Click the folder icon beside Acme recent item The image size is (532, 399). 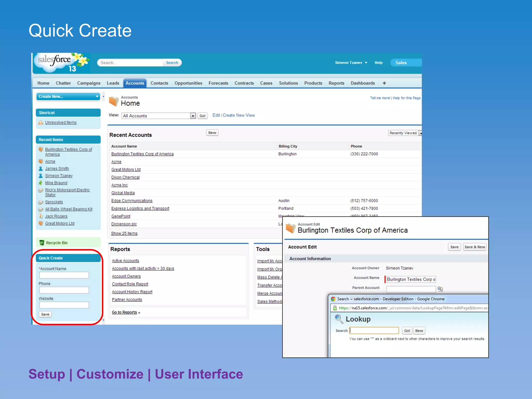click(x=41, y=161)
